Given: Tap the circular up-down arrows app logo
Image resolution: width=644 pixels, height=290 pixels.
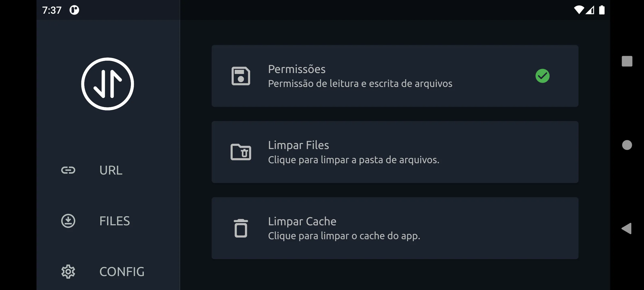Looking at the screenshot, I should coord(107,84).
